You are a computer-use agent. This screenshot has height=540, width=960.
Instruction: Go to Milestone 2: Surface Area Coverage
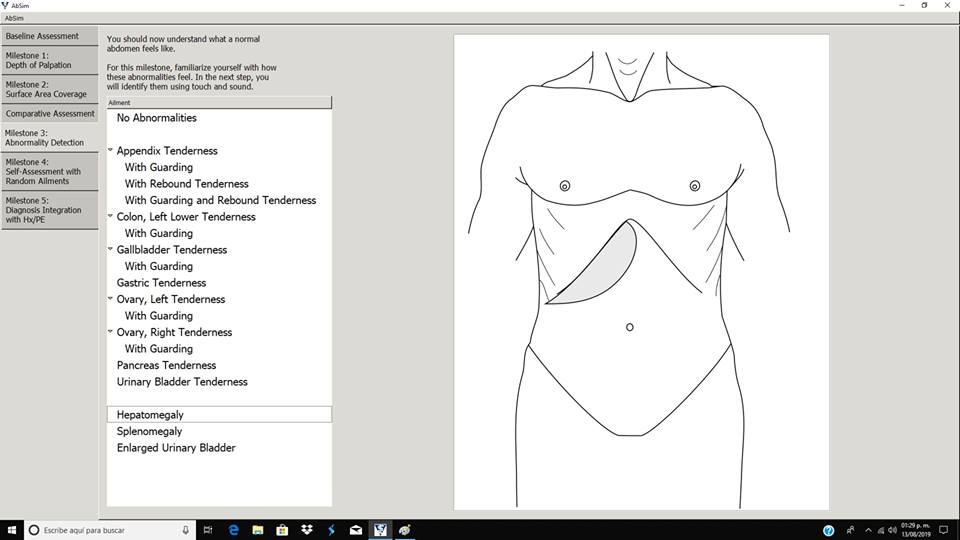click(x=49, y=89)
